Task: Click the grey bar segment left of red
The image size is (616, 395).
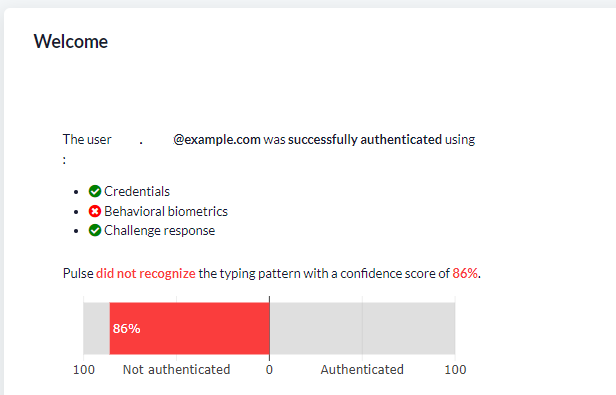Action: [x=97, y=328]
